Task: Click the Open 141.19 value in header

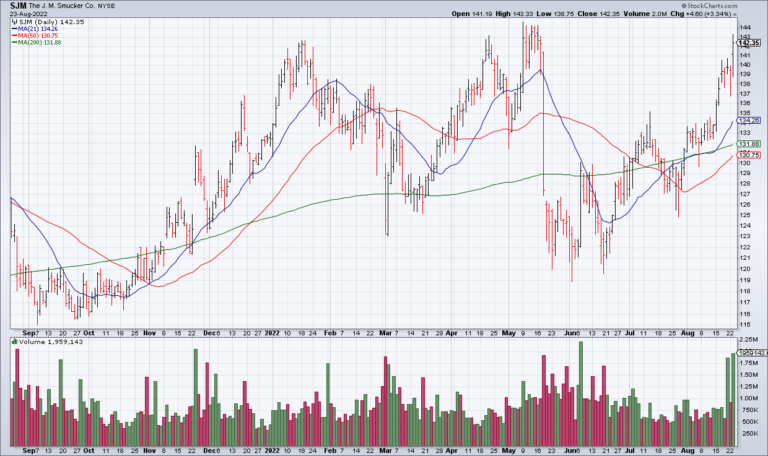Action: (494, 14)
